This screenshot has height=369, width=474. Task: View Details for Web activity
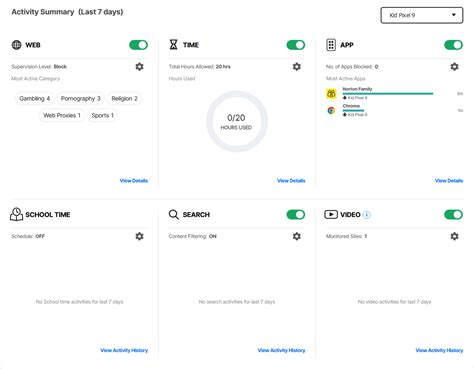coord(134,181)
